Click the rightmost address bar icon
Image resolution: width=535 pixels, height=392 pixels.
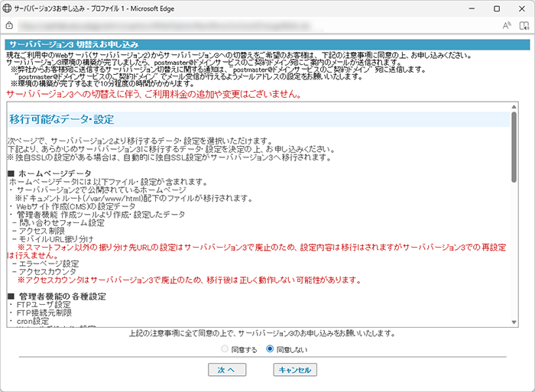[x=524, y=25]
